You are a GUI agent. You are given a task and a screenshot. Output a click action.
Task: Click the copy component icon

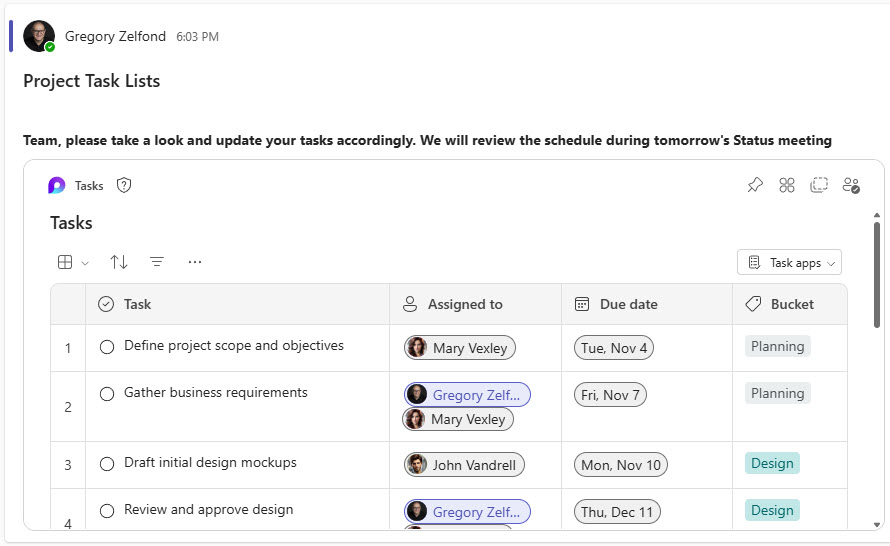point(819,185)
